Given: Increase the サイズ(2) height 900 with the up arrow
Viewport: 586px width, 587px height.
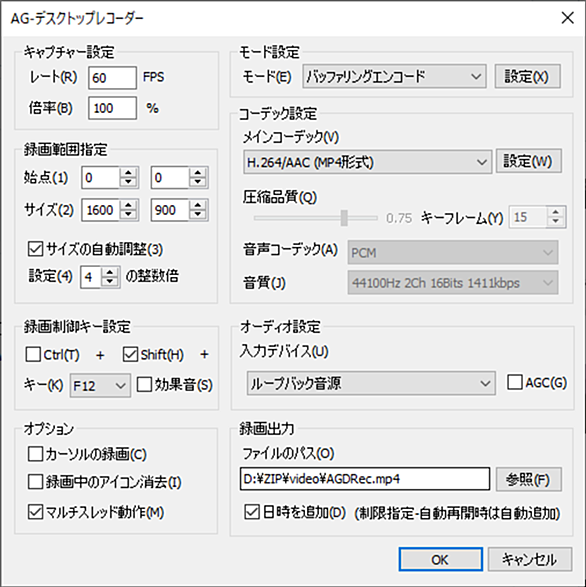Looking at the screenshot, I should point(198,205).
